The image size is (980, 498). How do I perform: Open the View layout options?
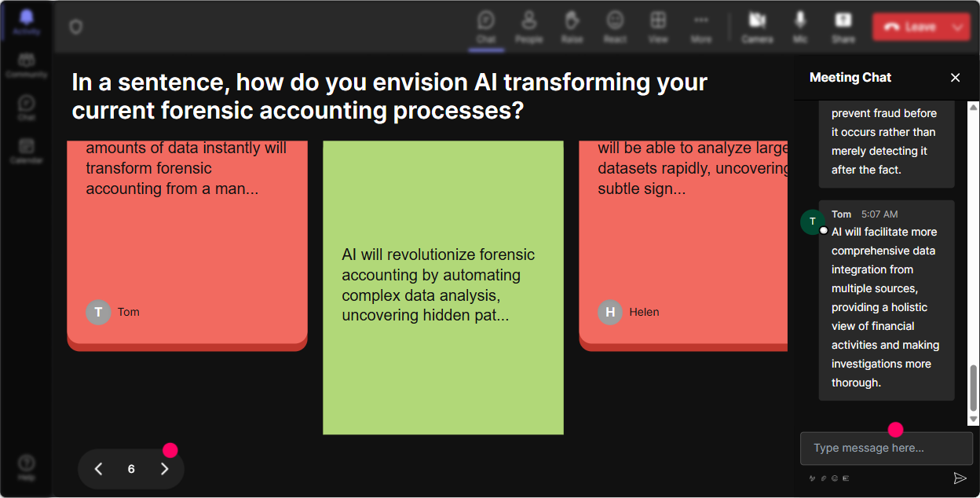pos(658,27)
